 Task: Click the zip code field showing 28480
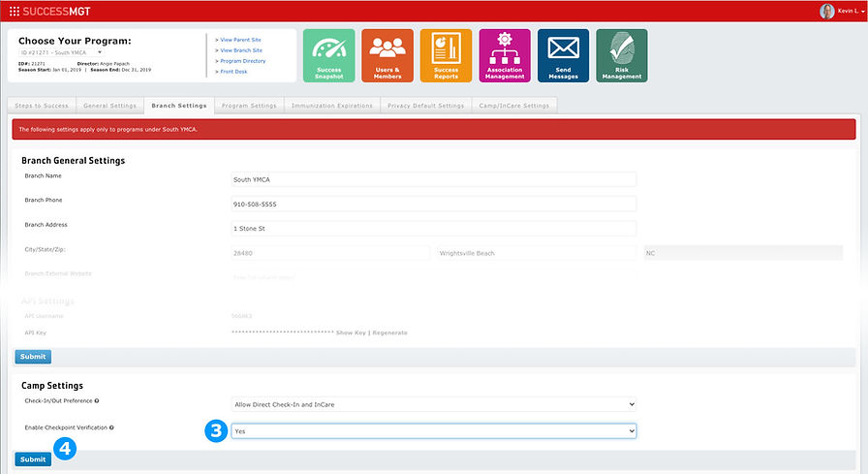click(x=330, y=253)
